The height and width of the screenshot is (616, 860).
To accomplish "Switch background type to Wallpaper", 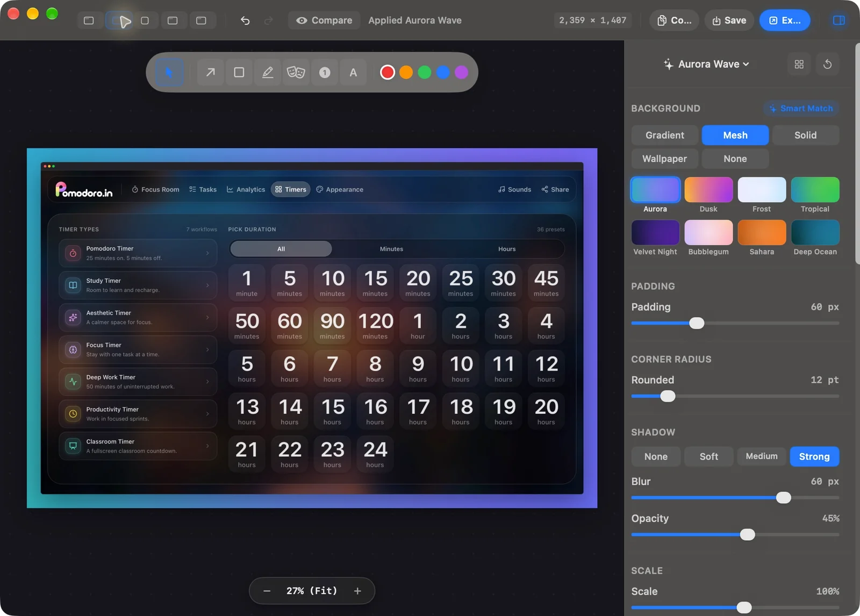I will [x=665, y=159].
